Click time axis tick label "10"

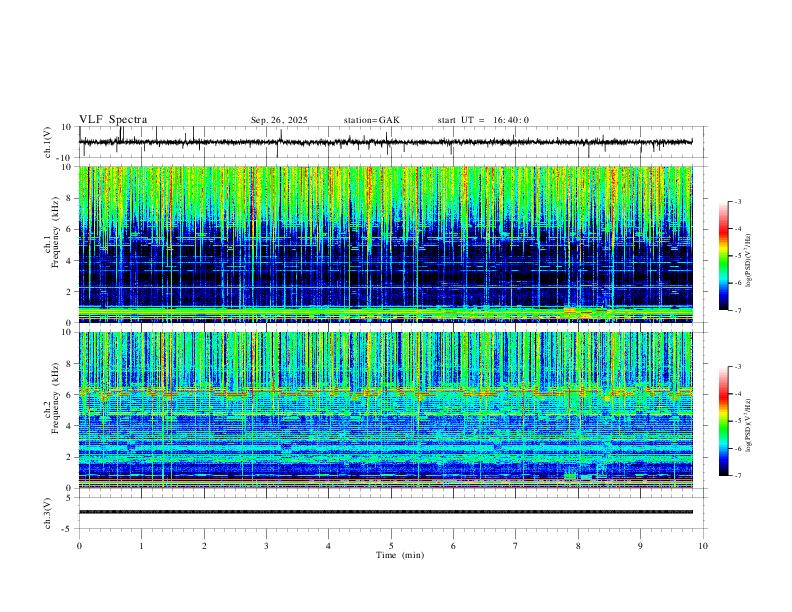click(x=703, y=546)
